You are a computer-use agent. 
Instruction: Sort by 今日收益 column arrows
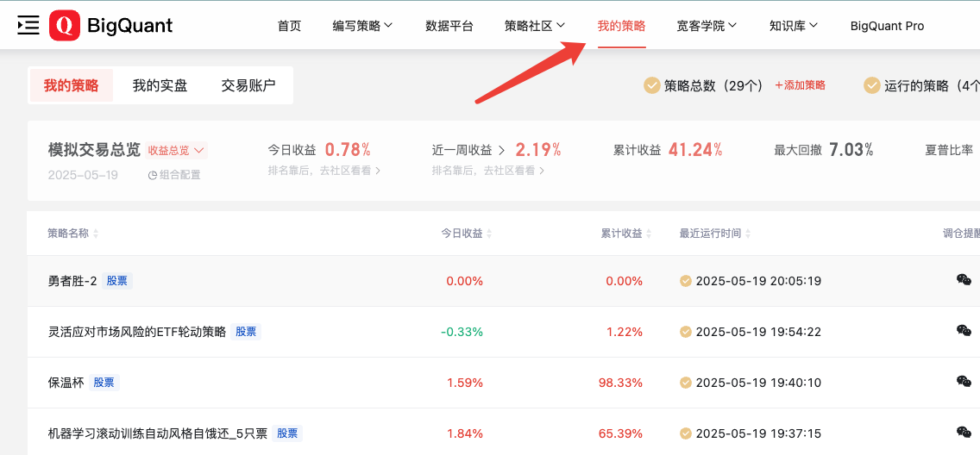(x=489, y=234)
